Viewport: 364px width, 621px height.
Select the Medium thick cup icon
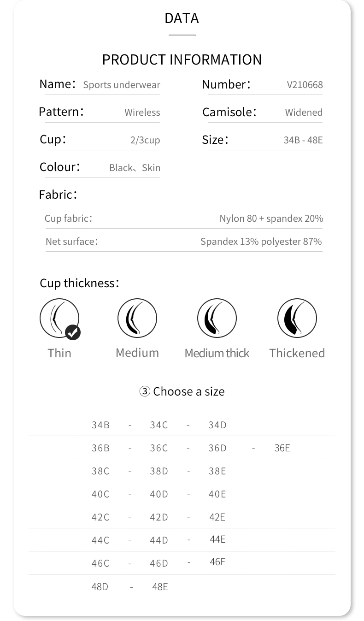point(217,318)
